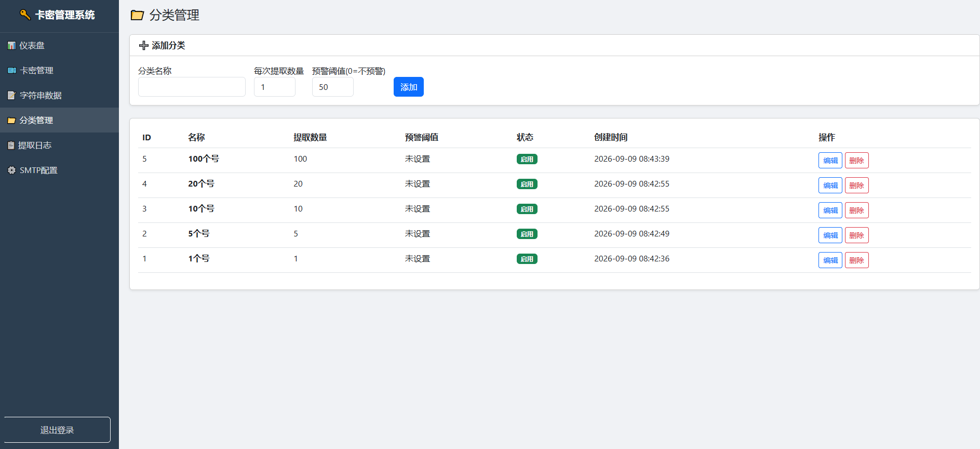Click 启用 badge in 1个号 row
980x449 pixels.
click(x=527, y=259)
